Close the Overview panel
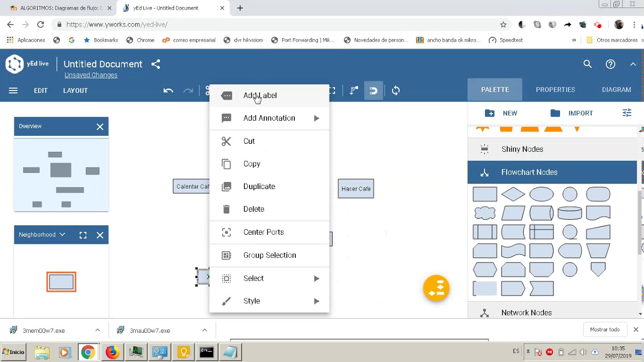Image resolution: width=644 pixels, height=362 pixels. click(x=100, y=127)
